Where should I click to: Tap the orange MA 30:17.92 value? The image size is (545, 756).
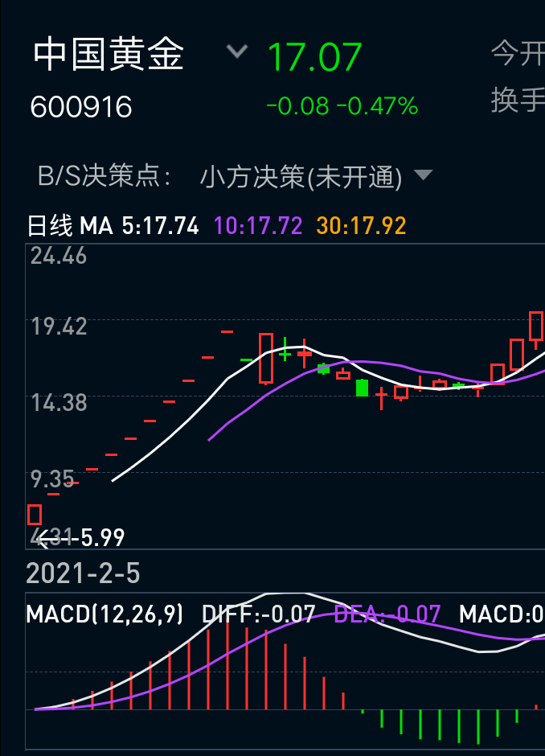click(361, 226)
